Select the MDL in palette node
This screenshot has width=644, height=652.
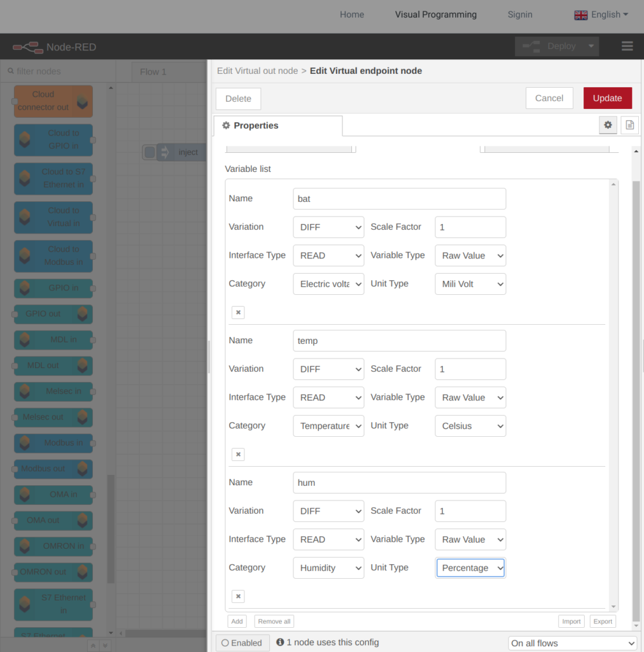pos(53,340)
